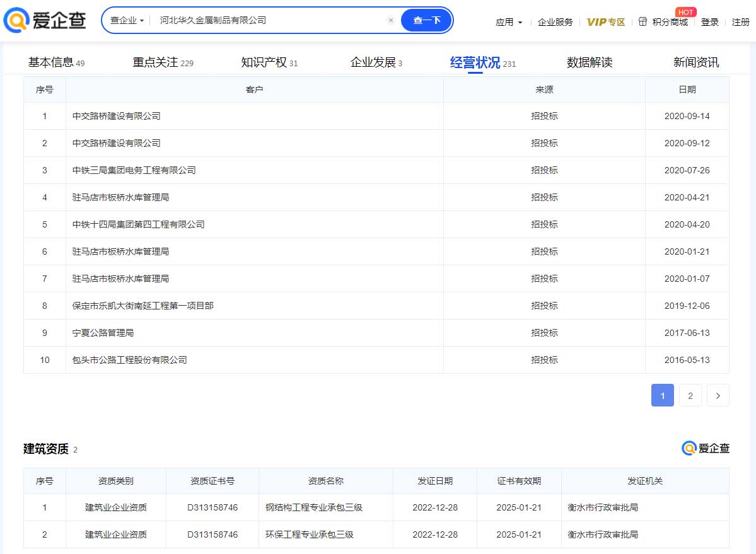This screenshot has height=554, width=756.
Task: Expand the 应用 dropdown menu
Action: [508, 22]
